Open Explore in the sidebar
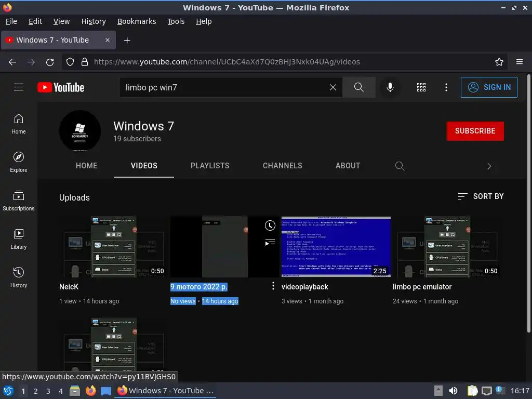Image resolution: width=532 pixels, height=399 pixels. [19, 163]
